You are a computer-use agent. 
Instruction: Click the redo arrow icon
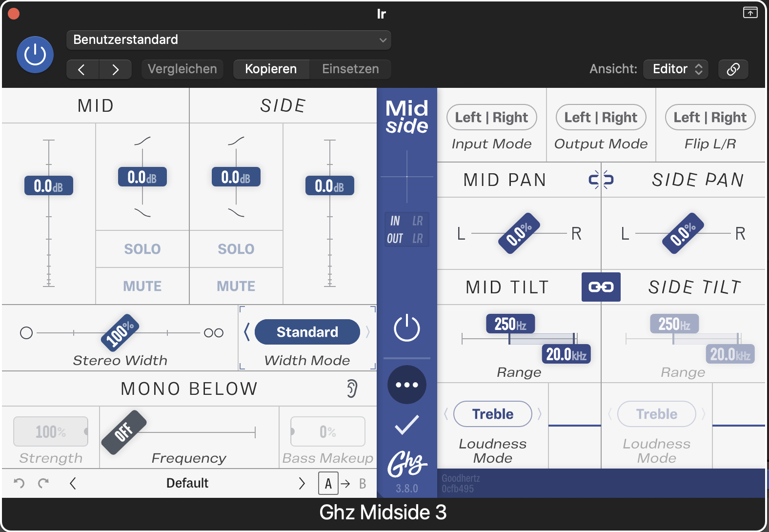43,483
